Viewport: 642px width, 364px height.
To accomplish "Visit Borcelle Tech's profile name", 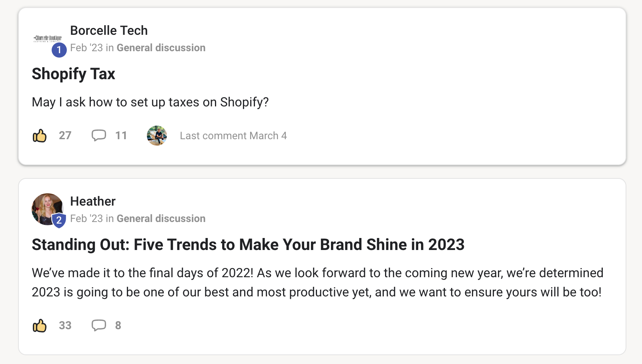I will tap(109, 30).
